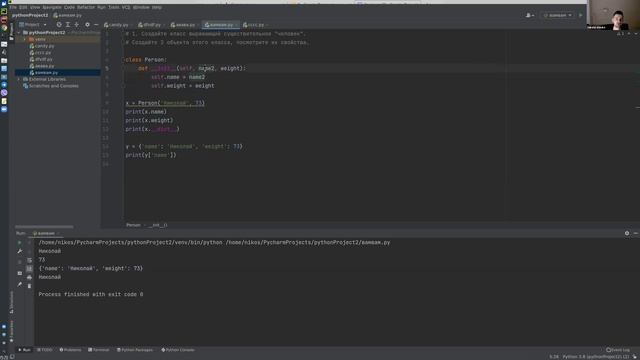
Task: Open the Terminal tool window tab
Action: point(99,350)
